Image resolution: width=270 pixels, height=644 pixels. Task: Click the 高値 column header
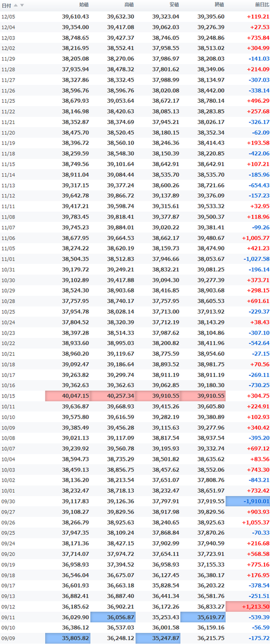coord(129,5)
